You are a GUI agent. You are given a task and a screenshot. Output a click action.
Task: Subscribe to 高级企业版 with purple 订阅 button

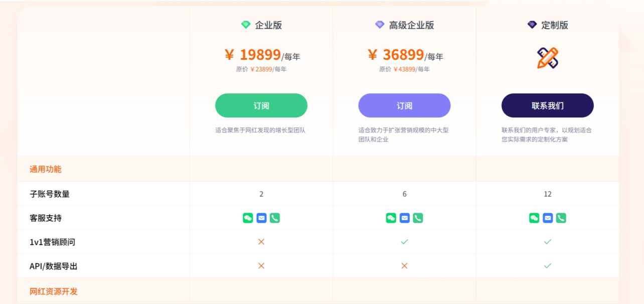(x=404, y=105)
